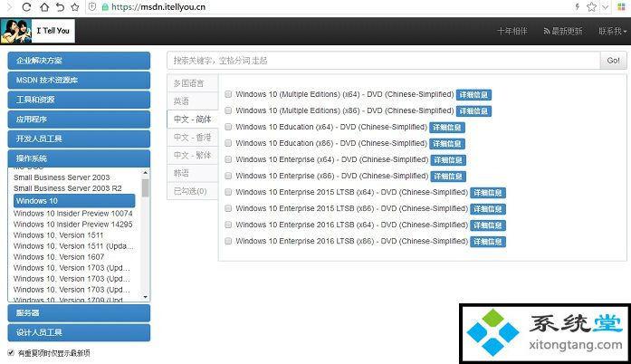Open the colorful apps grid icon
Image resolution: width=631 pixels, height=364 pixels.
click(622, 7)
